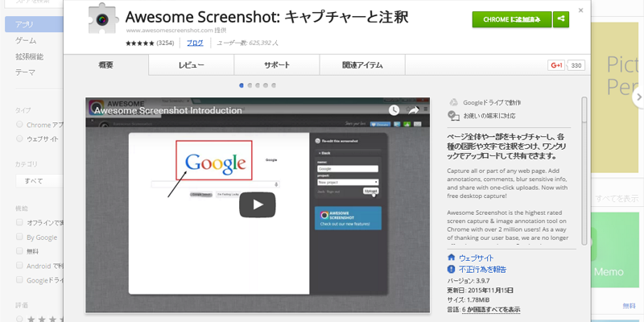Image resolution: width=644 pixels, height=322 pixels.
Task: Click the Watch Later clock icon on video
Action: (394, 110)
